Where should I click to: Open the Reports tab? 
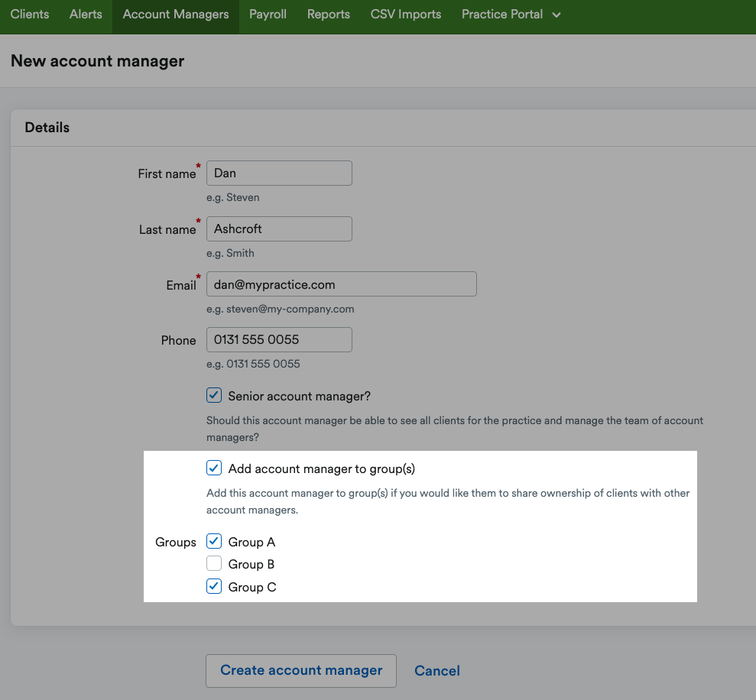coord(329,15)
